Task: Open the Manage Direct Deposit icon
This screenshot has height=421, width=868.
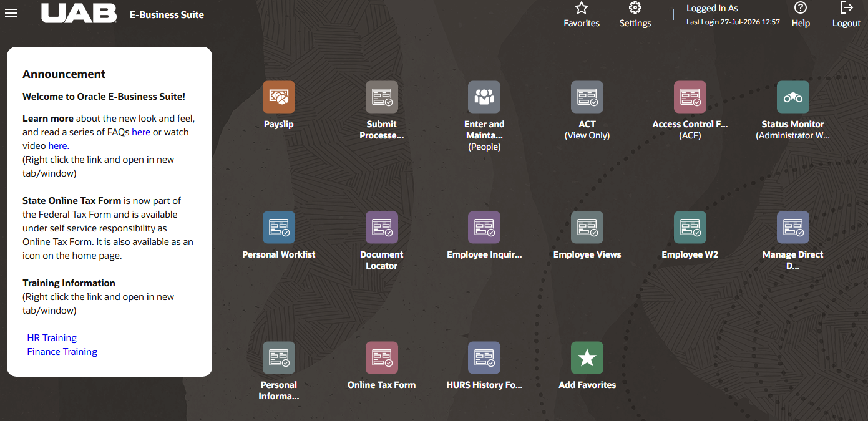Action: point(793,228)
